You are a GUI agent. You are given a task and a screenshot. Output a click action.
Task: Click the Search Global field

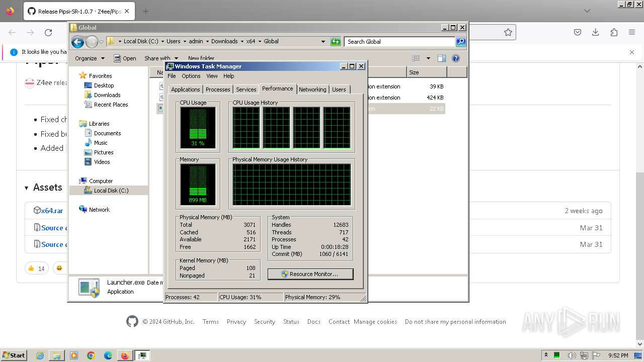point(400,42)
